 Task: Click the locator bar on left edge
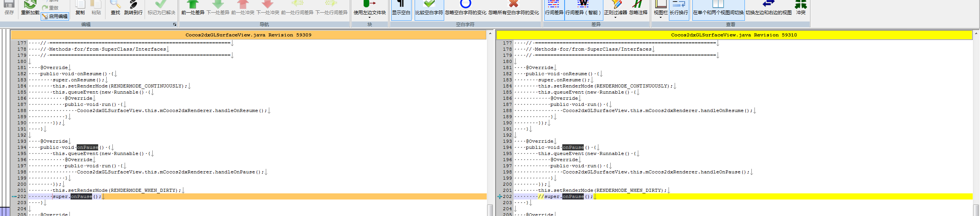pyautogui.click(x=5, y=123)
